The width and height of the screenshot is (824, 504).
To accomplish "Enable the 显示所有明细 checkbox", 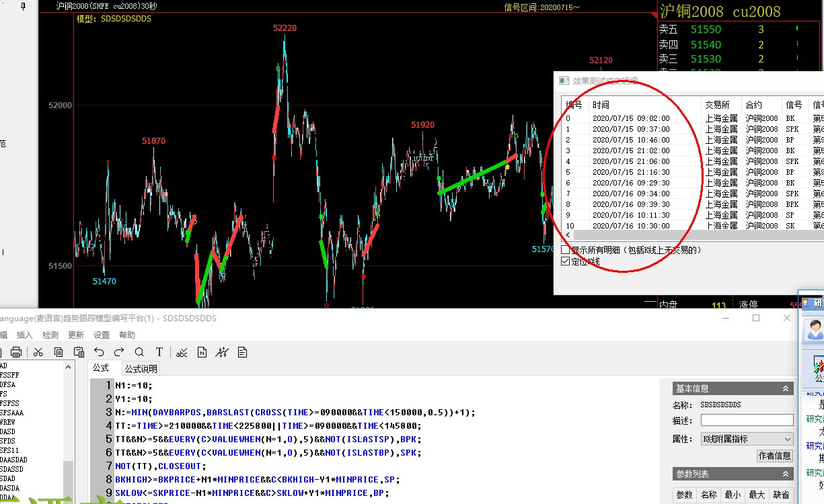I will (566, 250).
